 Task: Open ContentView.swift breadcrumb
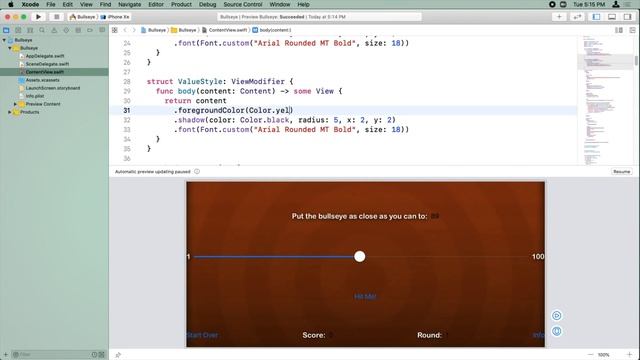click(x=224, y=30)
